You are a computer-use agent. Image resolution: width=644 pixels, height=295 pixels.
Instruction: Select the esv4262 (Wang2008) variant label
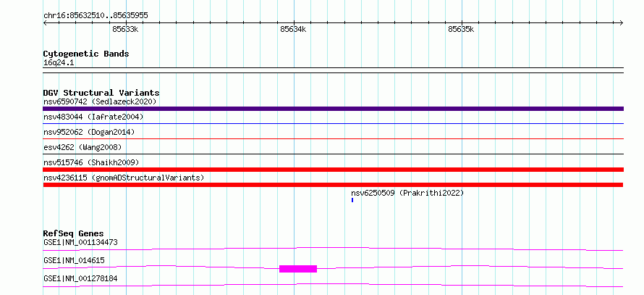tap(82, 147)
